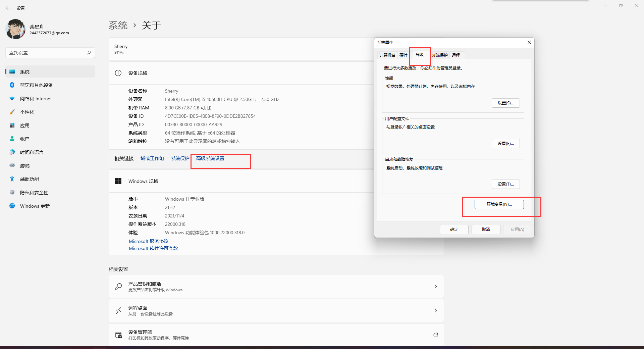Close the 系统属性 dialog

click(x=529, y=42)
